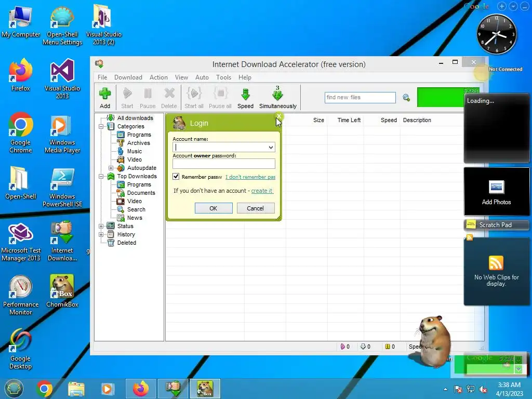The height and width of the screenshot is (399, 532).
Task: Open the Account name dropdown arrow
Action: (x=271, y=147)
